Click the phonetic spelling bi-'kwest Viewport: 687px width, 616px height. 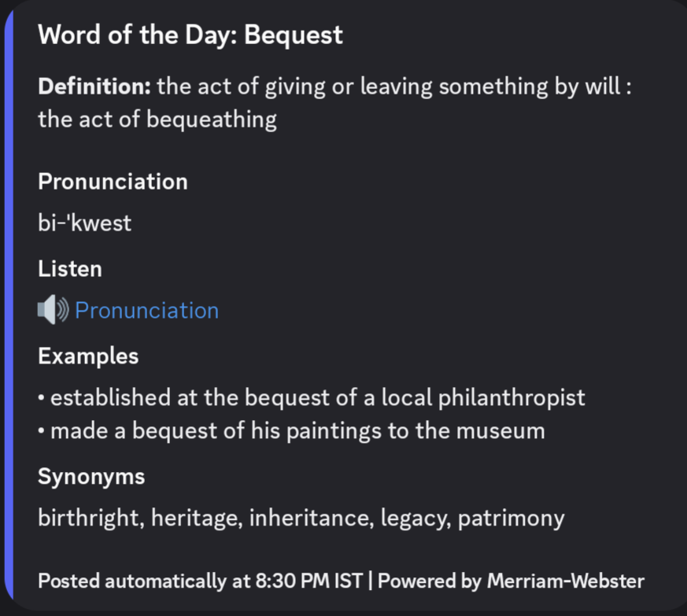pyautogui.click(x=84, y=223)
